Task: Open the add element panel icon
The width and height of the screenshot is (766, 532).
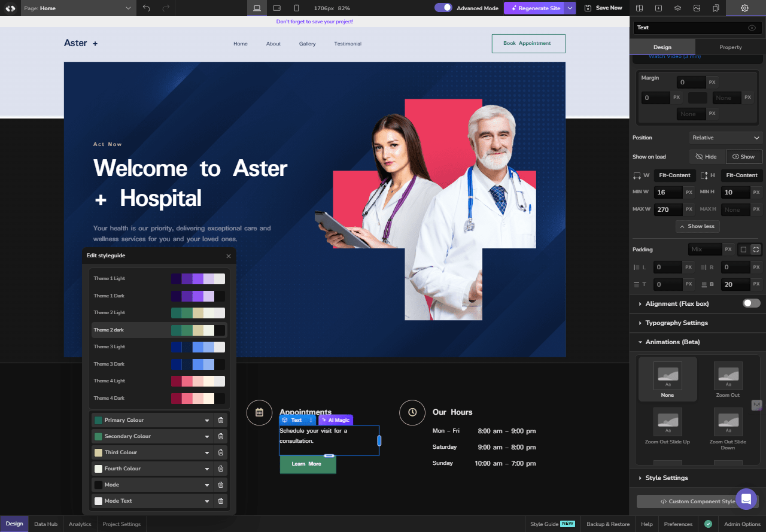Action: click(658, 8)
